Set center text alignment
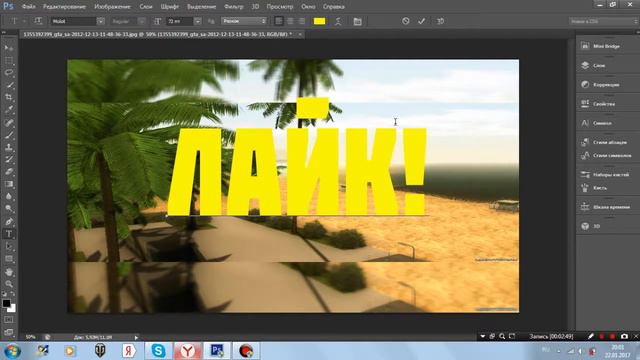This screenshot has height=360, width=640. pyautogui.click(x=290, y=21)
